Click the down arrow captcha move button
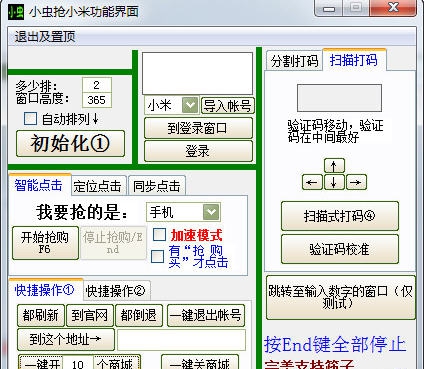The width and height of the screenshot is (424, 369). point(334,182)
